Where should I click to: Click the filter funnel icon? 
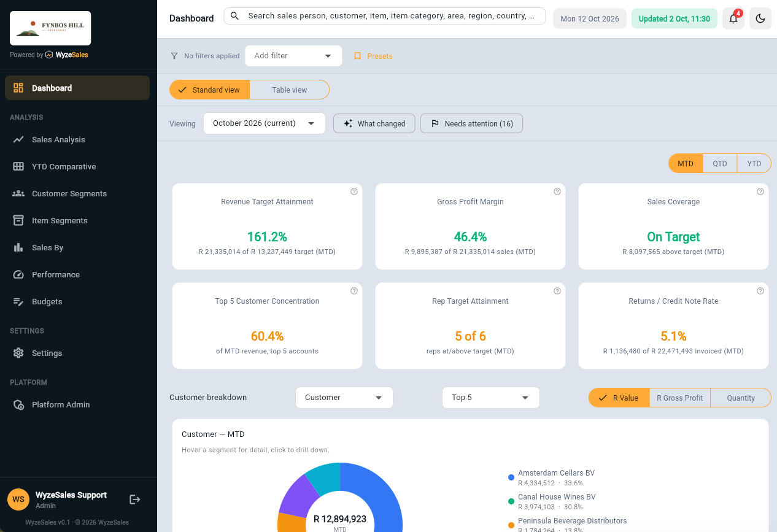coord(174,56)
